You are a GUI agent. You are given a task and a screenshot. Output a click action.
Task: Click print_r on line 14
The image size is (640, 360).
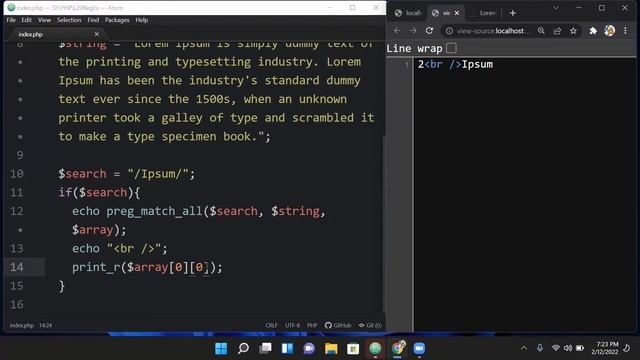(96, 267)
